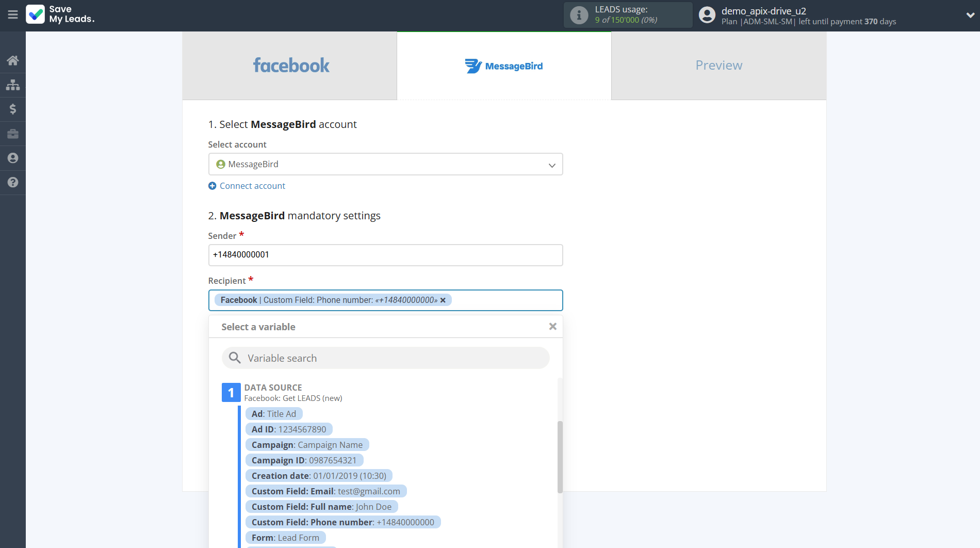Click the variable search magnifier icon
Screen dimensions: 980x548
235,358
